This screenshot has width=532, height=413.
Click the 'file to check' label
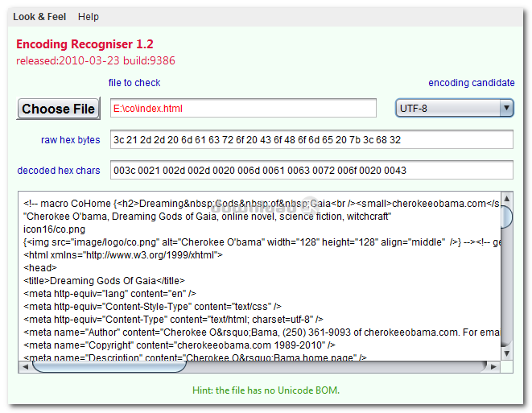point(134,82)
